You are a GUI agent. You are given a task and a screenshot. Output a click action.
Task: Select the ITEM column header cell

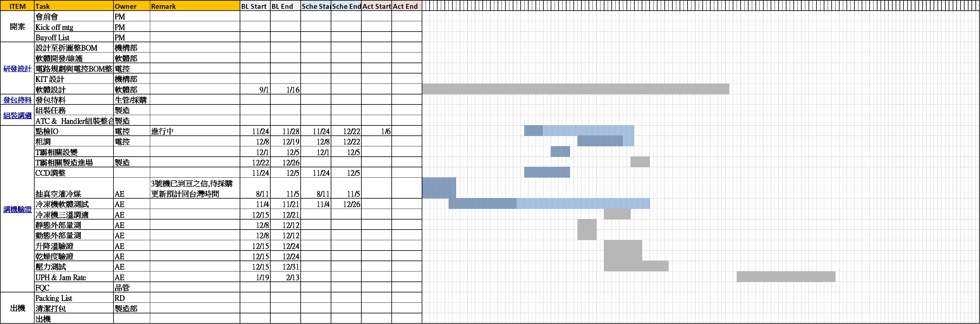coord(18,6)
